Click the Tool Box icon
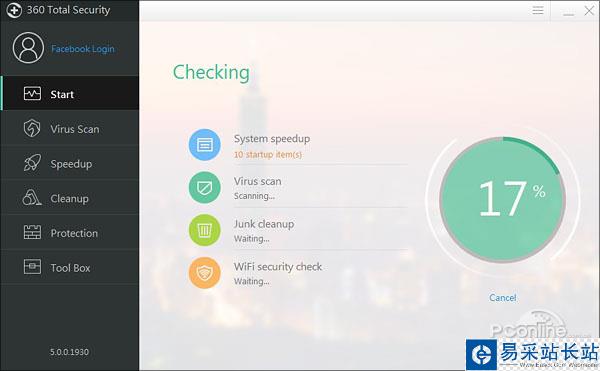The image size is (600, 371). [x=32, y=267]
